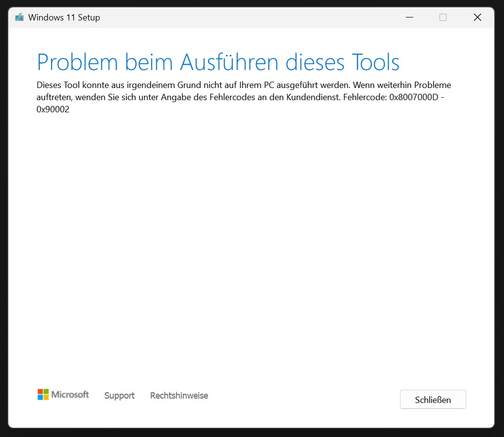Click the 'Windows 11 Setup' title text
The height and width of the screenshot is (437, 504).
pyautogui.click(x=64, y=17)
